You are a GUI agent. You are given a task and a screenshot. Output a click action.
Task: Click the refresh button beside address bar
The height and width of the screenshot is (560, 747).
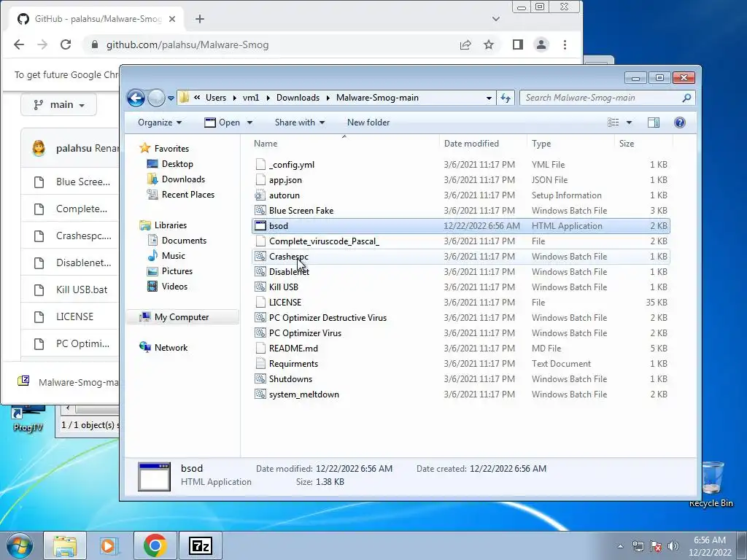tap(506, 98)
